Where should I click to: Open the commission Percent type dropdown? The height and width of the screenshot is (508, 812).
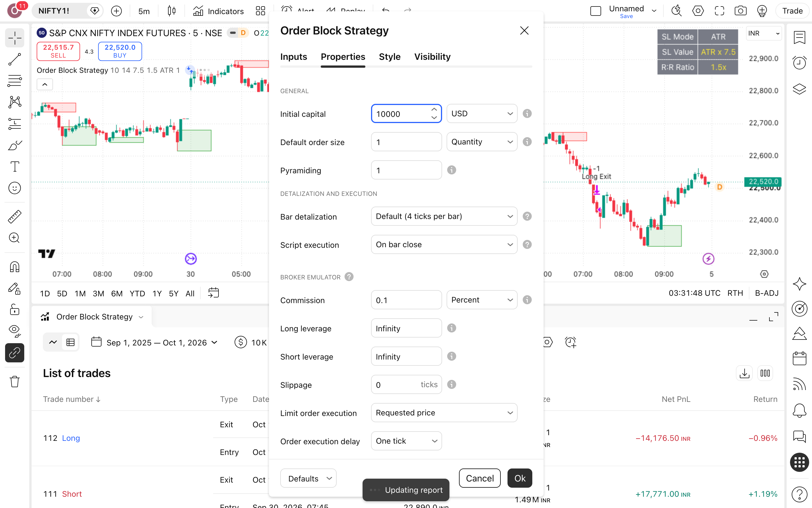point(482,300)
